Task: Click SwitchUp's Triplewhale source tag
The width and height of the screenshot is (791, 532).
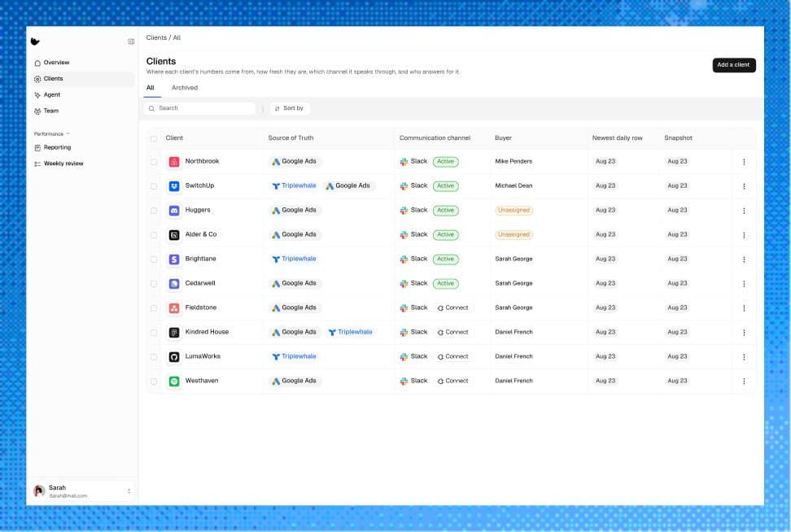Action: click(294, 186)
